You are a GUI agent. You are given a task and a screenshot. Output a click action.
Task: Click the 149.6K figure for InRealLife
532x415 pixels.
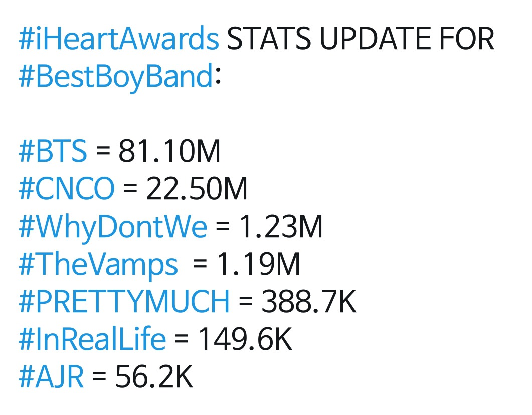(x=245, y=340)
